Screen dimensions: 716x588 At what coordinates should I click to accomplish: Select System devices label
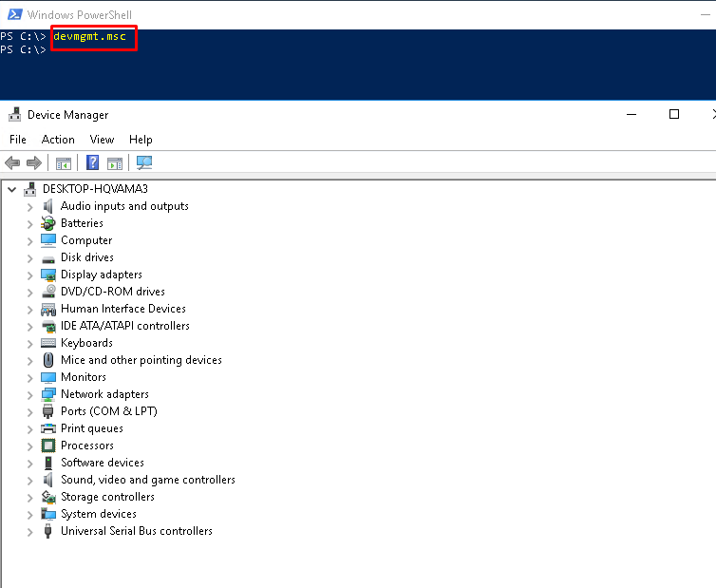pyautogui.click(x=99, y=514)
